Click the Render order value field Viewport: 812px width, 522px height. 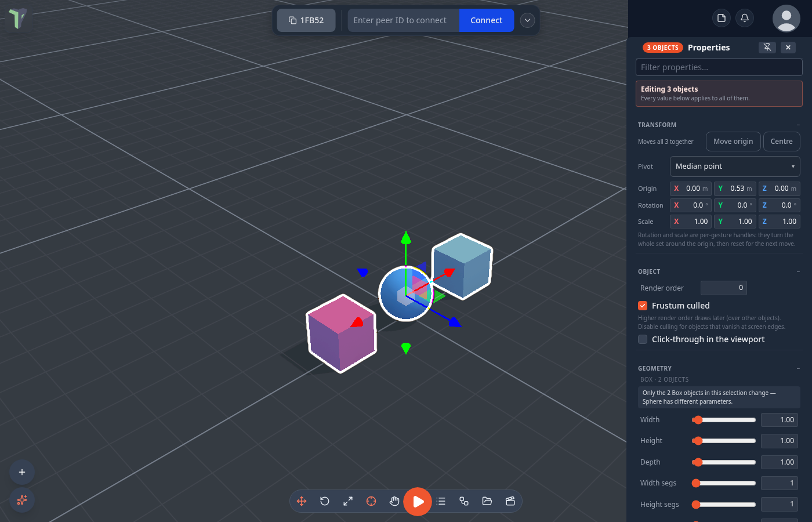click(x=724, y=288)
